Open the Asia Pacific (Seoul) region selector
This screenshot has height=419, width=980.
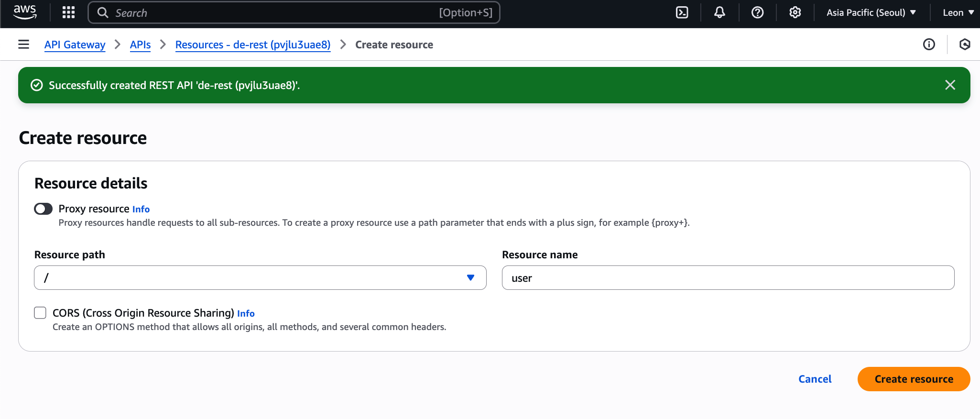pyautogui.click(x=871, y=12)
